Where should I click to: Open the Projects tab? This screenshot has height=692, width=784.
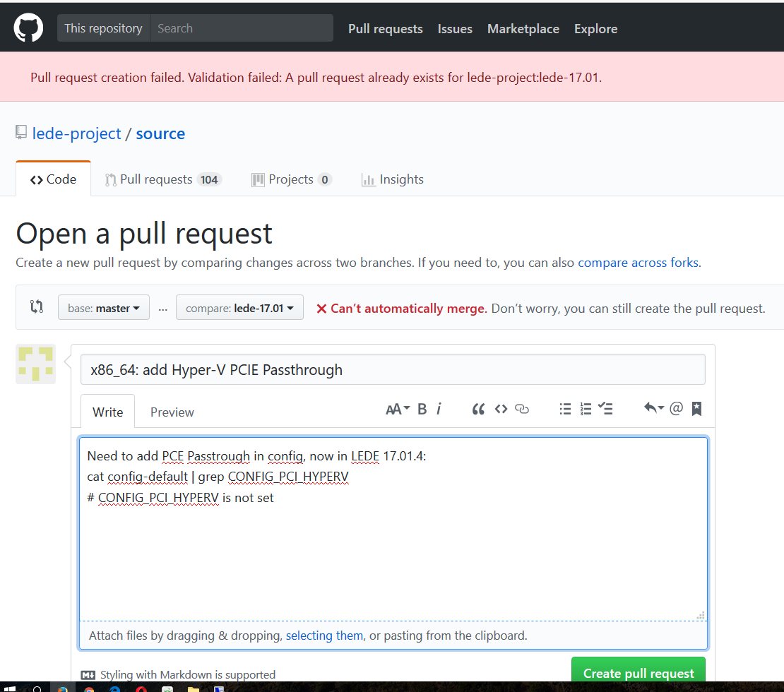pos(292,179)
